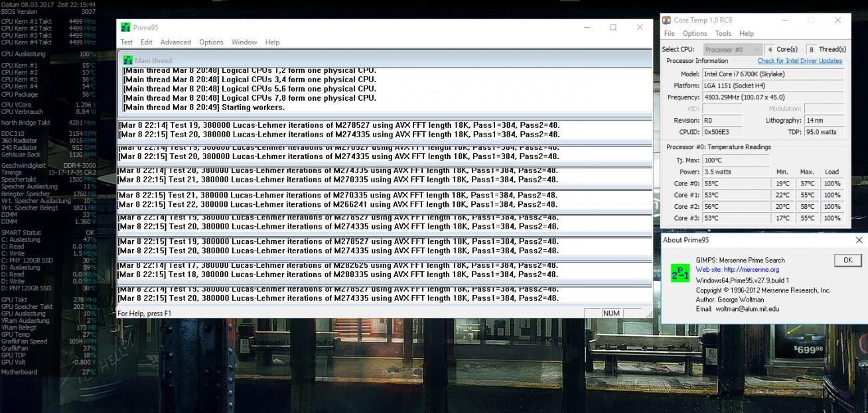Click the NUM indicator in Prime95 status bar

coord(611,313)
